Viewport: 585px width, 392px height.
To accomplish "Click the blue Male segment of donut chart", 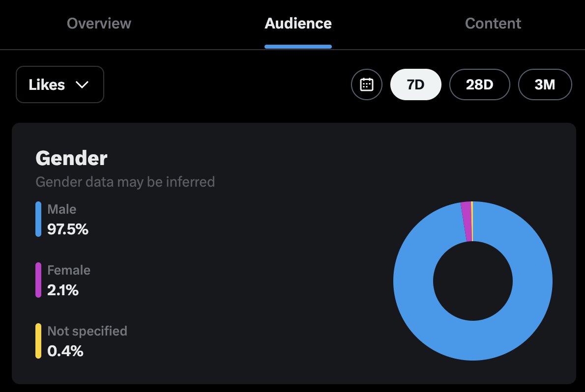I will click(473, 340).
